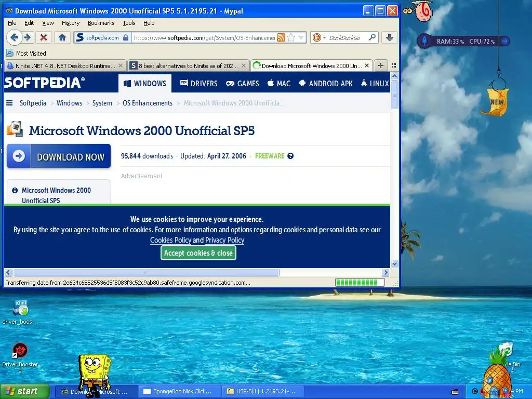This screenshot has height=399, width=532.
Task: Click the OS Enhancements breadcrumb link
Action: 148,103
